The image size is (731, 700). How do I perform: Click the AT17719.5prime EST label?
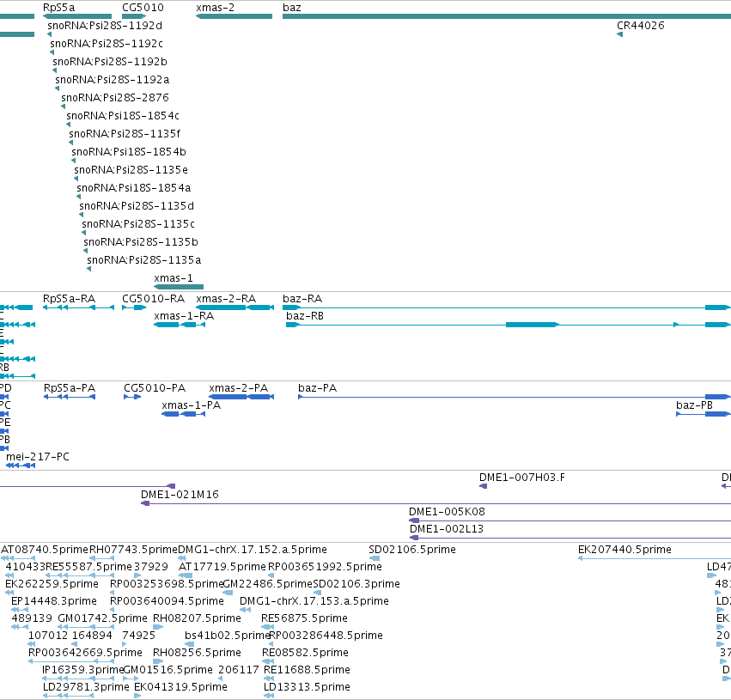[x=222, y=567]
